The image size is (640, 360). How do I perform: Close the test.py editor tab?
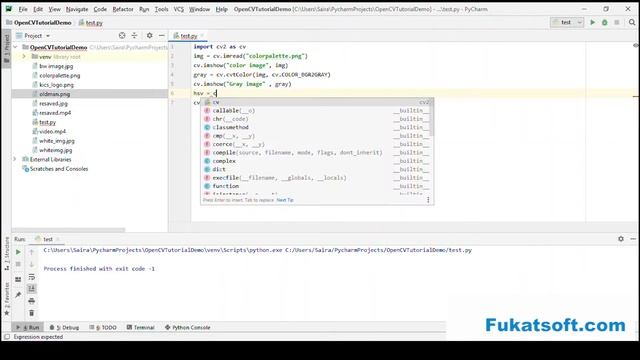(x=202, y=36)
